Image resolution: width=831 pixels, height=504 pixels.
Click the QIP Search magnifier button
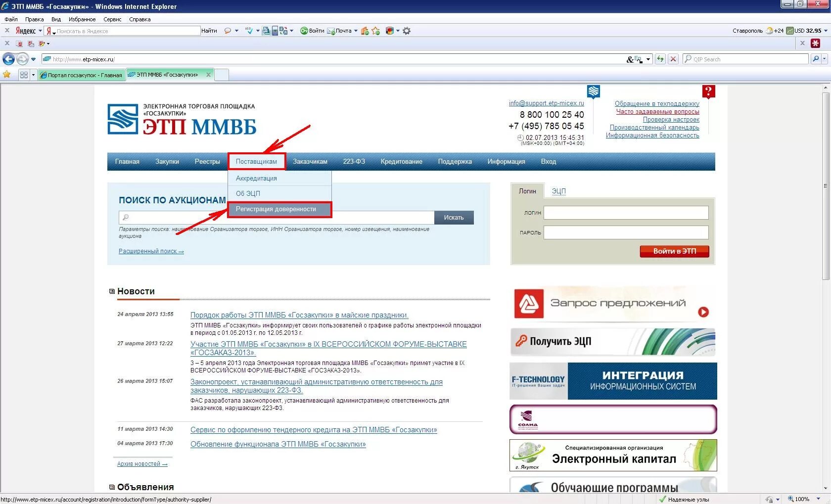(816, 59)
